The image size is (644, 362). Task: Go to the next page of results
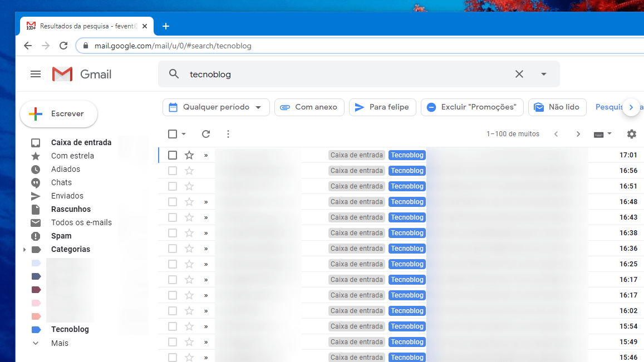pyautogui.click(x=578, y=133)
